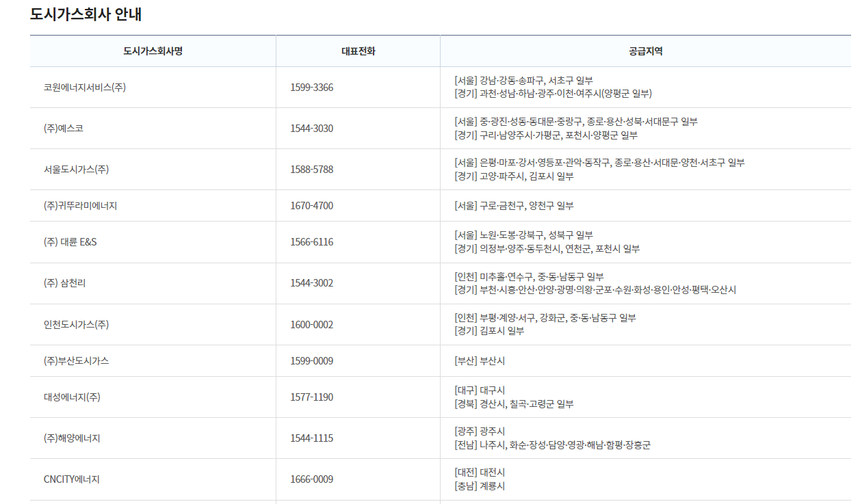Click 노원·도봉·강북구, 성북구 일부 line

click(524, 235)
